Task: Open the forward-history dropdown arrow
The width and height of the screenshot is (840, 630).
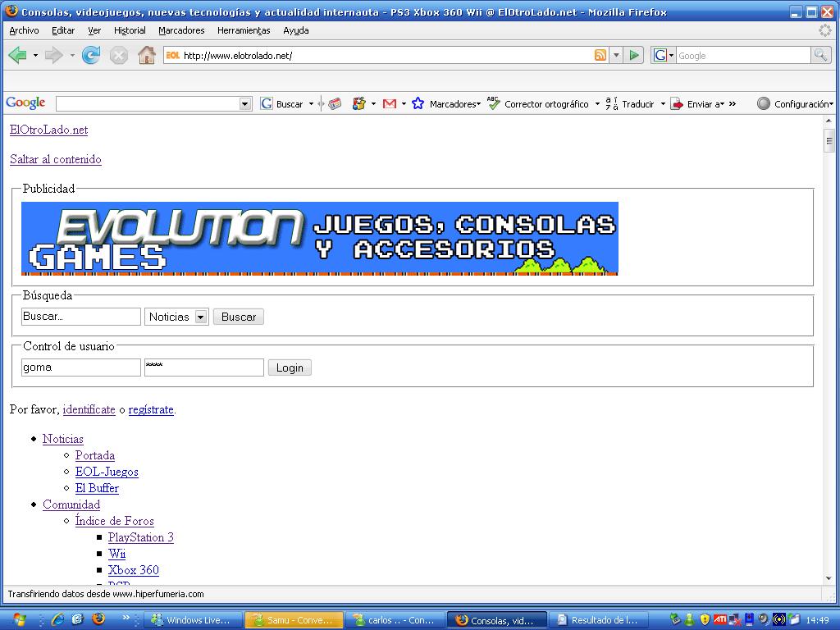Action: point(72,55)
